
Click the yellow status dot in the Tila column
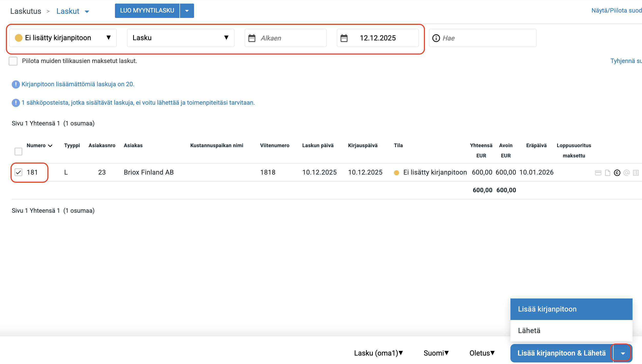point(397,173)
